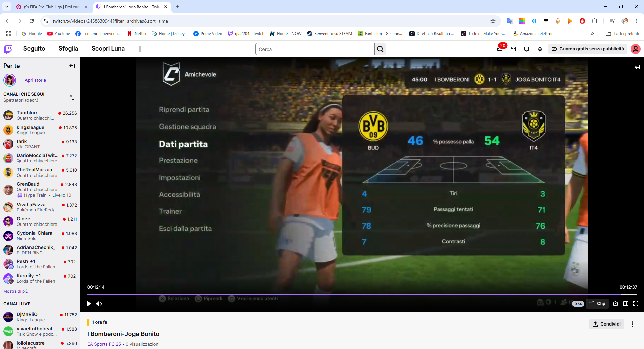Expand the chat panel arrow on right

(637, 67)
